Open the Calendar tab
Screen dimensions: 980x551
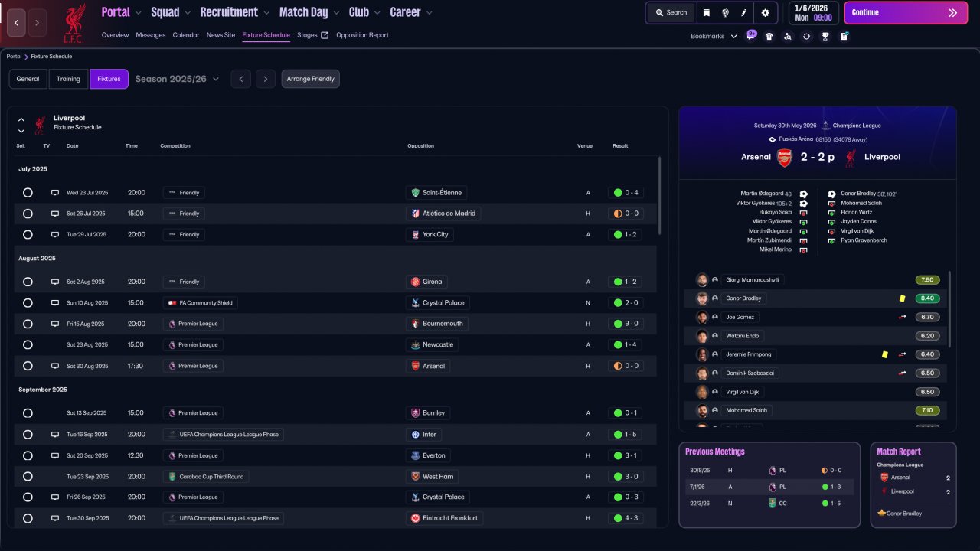tap(186, 35)
